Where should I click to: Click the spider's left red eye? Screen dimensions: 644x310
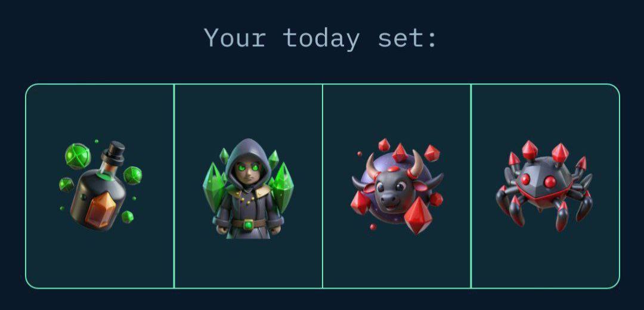pos(525,179)
